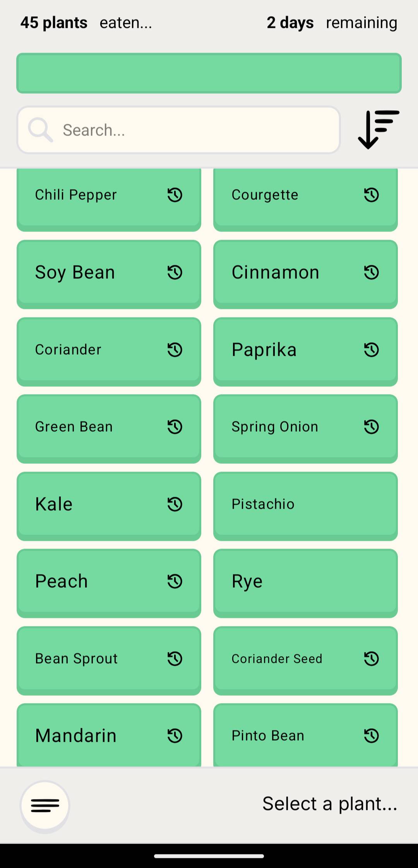Choose the Mandarin plant tile

point(97,736)
